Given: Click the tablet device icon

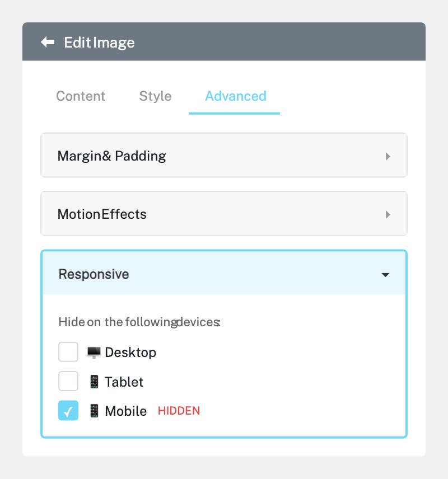Looking at the screenshot, I should 94,382.
